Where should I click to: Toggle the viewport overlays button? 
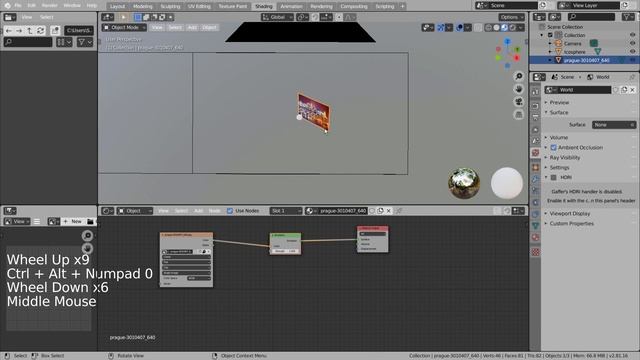(460, 27)
